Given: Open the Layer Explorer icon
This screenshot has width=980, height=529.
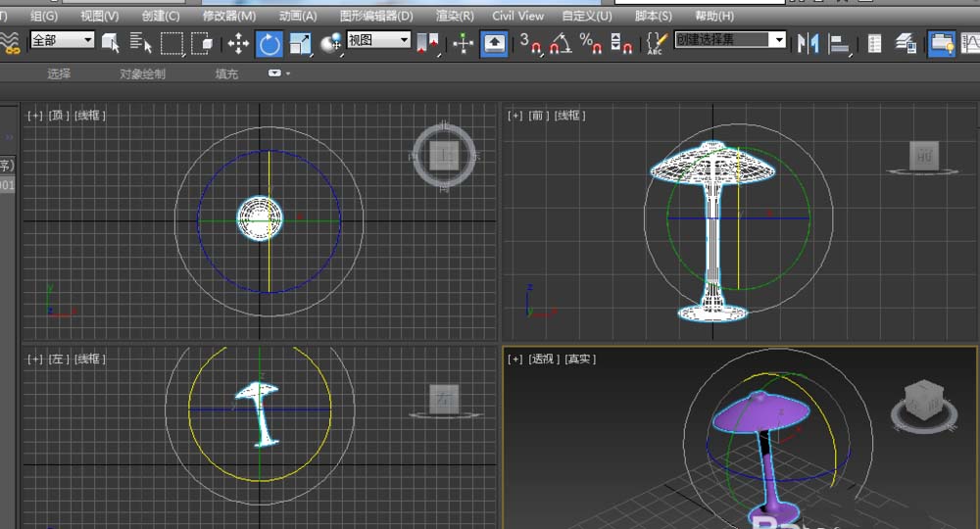Looking at the screenshot, I should (x=906, y=43).
